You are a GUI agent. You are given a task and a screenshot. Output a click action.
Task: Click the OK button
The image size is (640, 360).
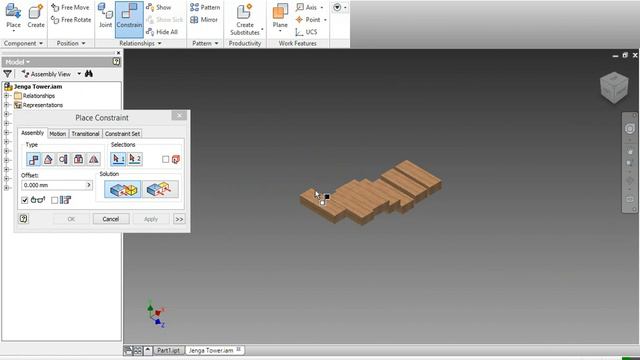click(71, 219)
